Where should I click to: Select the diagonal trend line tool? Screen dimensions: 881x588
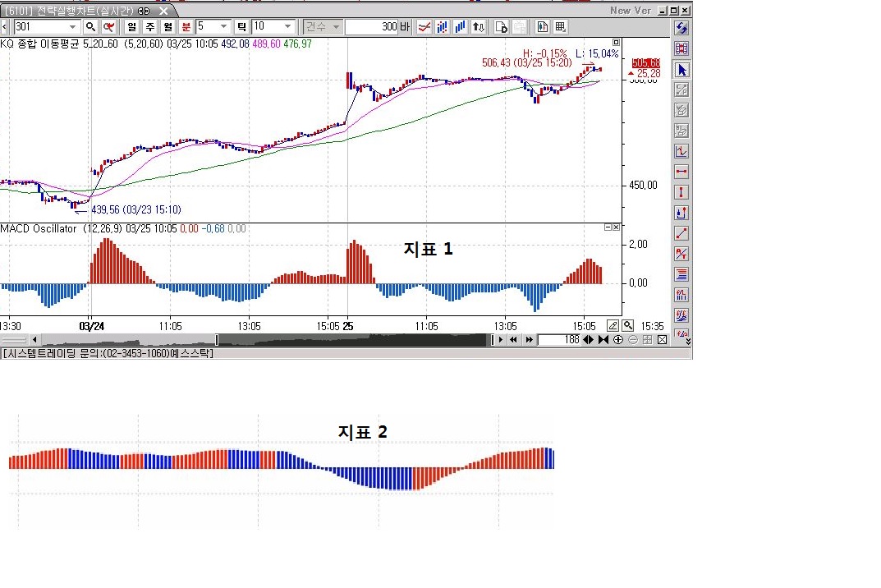click(x=681, y=233)
